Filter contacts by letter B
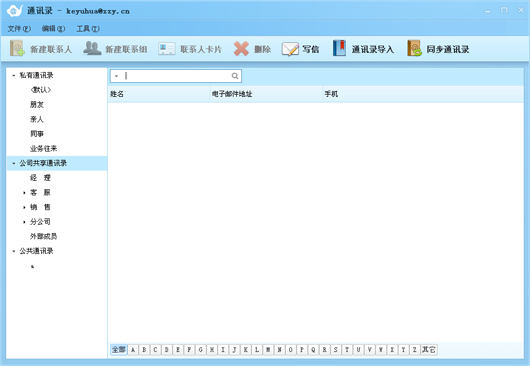The height and width of the screenshot is (366, 530). (x=144, y=349)
